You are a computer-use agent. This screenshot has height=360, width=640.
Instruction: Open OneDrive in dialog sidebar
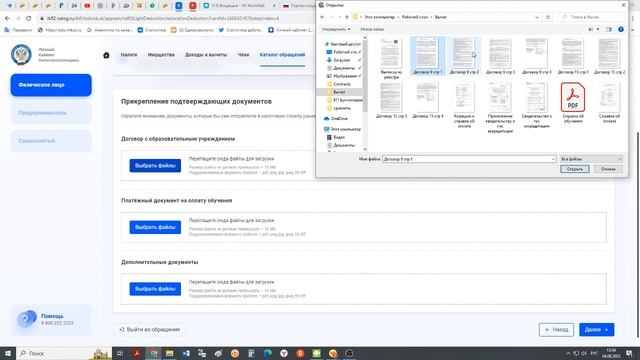coord(336,118)
